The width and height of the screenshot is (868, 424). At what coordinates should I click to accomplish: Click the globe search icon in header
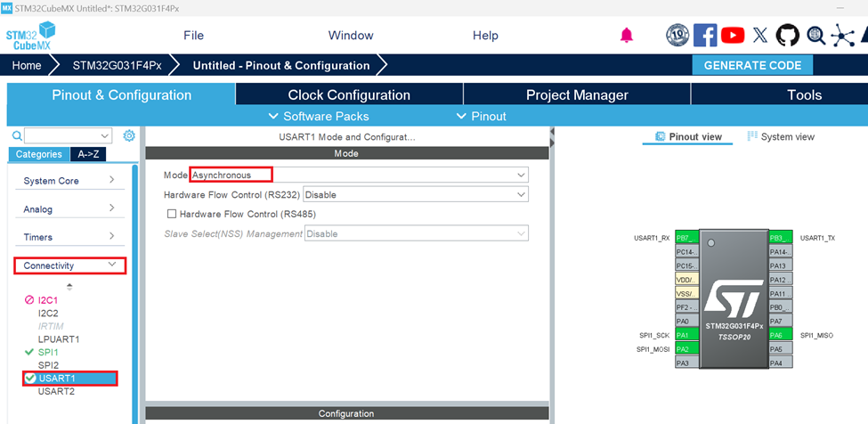[816, 36]
